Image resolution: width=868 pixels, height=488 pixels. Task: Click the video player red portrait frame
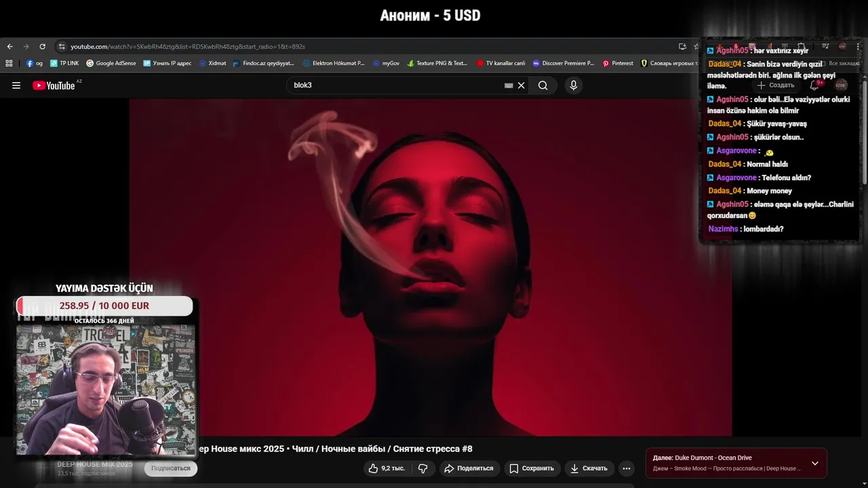pyautogui.click(x=431, y=268)
